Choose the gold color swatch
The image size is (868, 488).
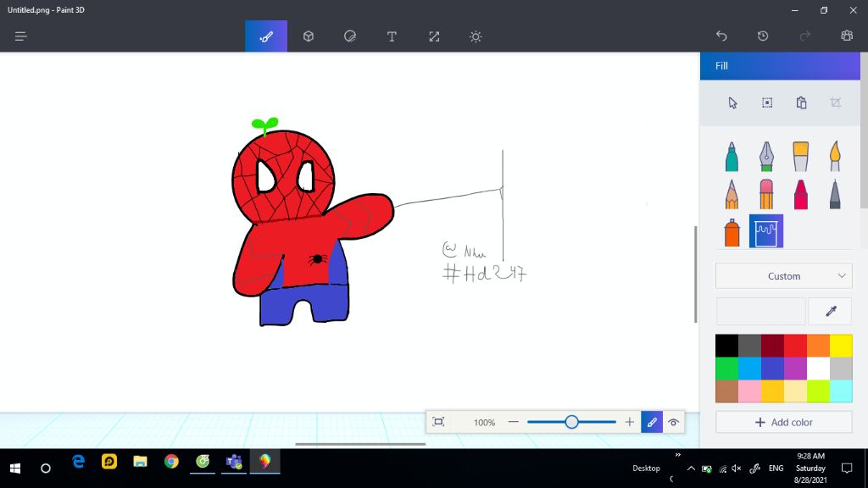(x=772, y=391)
